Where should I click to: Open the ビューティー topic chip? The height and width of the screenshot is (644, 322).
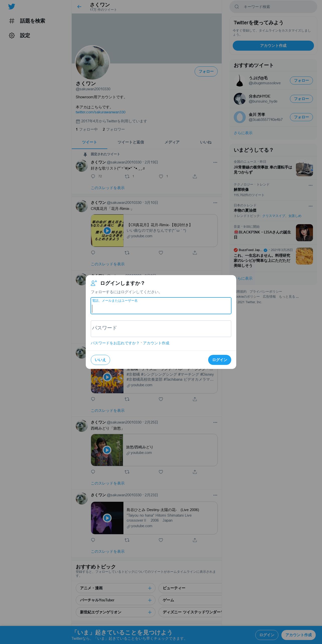190,588
